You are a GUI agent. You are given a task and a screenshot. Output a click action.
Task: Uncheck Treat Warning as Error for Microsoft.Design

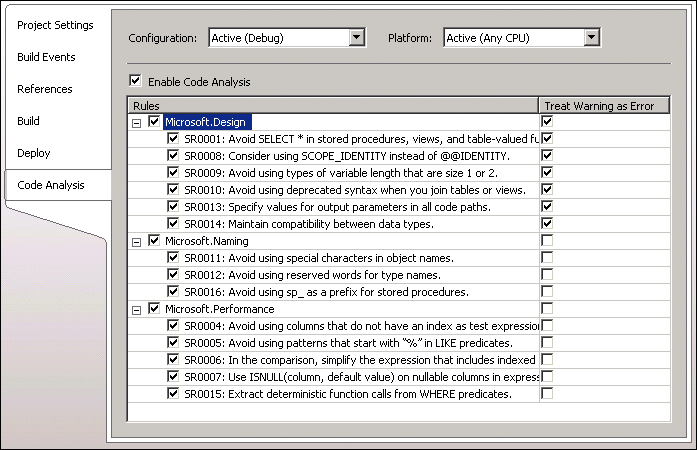tap(547, 121)
